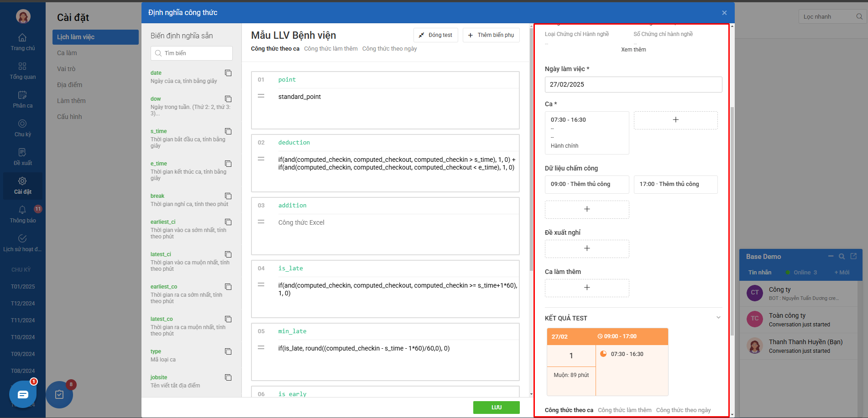Open Cài đặt gear in sidebar
868x418 pixels.
[x=22, y=186]
